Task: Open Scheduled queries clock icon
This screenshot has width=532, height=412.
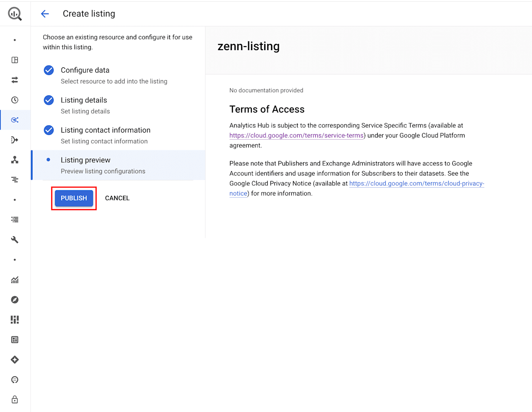Action: pyautogui.click(x=15, y=100)
